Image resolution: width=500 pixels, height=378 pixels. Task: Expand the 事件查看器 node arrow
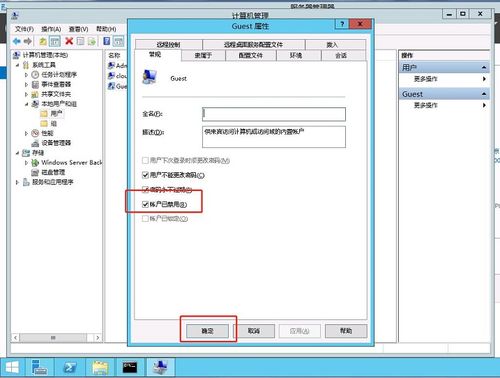pos(27,84)
